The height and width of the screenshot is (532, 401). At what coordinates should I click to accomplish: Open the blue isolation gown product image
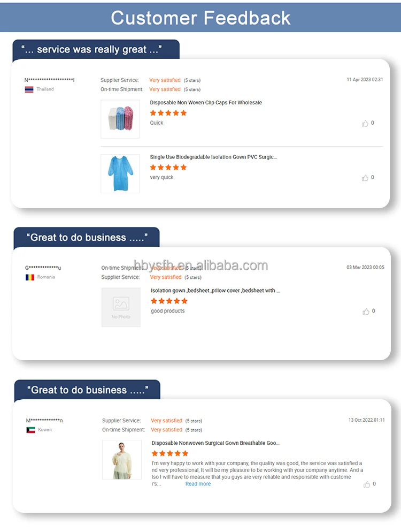click(120, 174)
